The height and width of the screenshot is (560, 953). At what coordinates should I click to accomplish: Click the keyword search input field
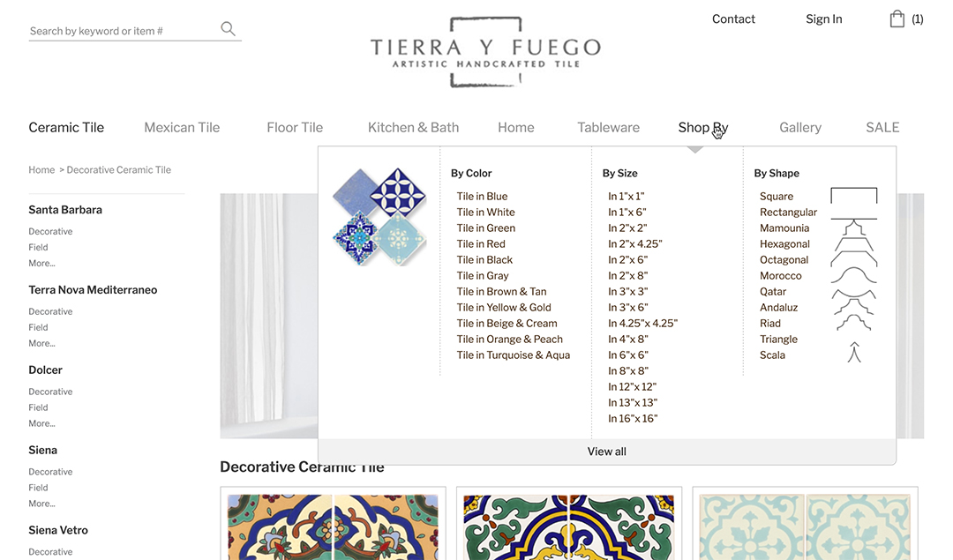(122, 31)
